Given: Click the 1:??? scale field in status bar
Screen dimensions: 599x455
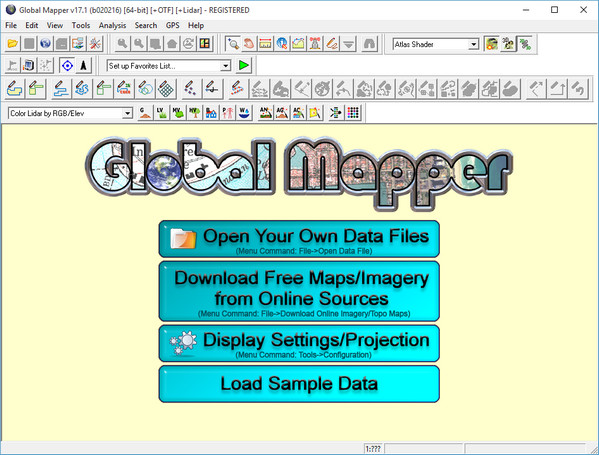Looking at the screenshot, I should coord(373,449).
